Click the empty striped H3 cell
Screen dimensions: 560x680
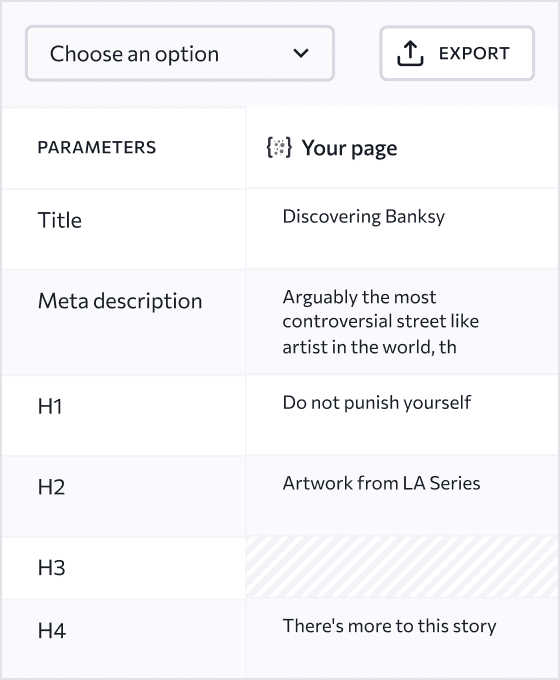(x=402, y=567)
